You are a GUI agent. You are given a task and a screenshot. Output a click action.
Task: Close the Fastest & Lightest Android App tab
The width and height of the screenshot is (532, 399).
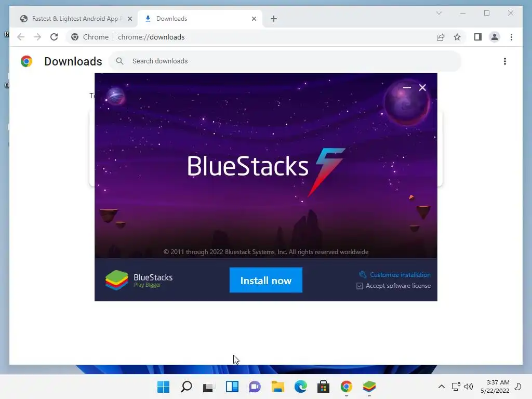coord(129,19)
